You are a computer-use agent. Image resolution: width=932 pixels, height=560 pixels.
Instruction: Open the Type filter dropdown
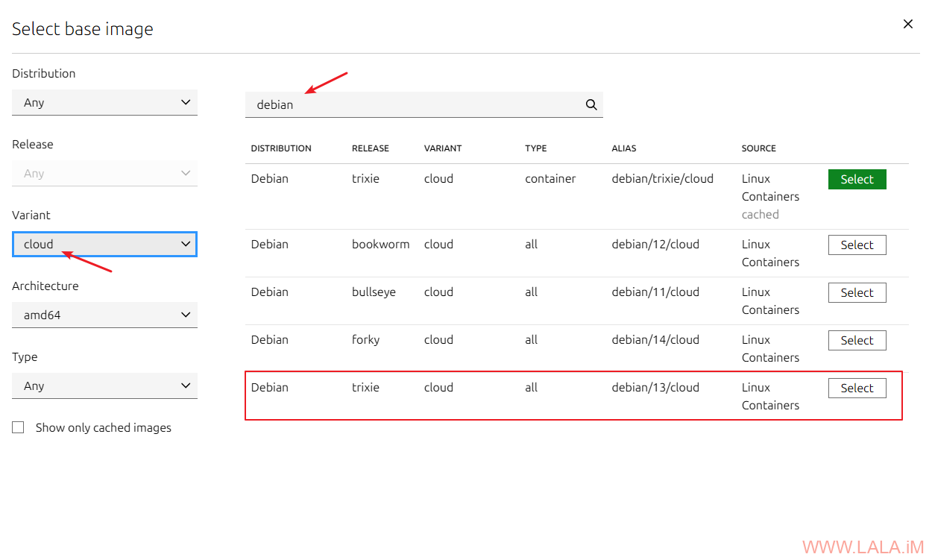[104, 386]
